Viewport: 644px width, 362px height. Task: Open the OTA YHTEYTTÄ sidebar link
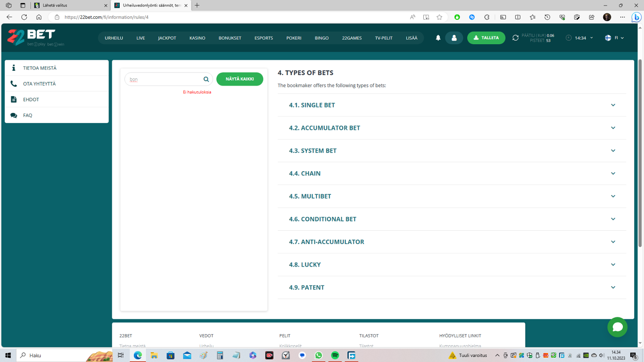click(39, 84)
